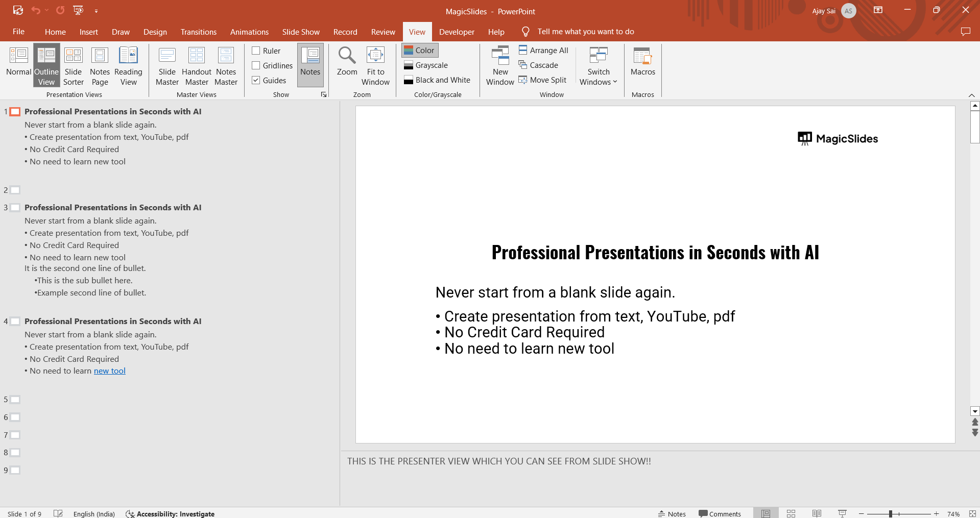Switch to Notes Page view
The image size is (980, 518).
coord(100,66)
